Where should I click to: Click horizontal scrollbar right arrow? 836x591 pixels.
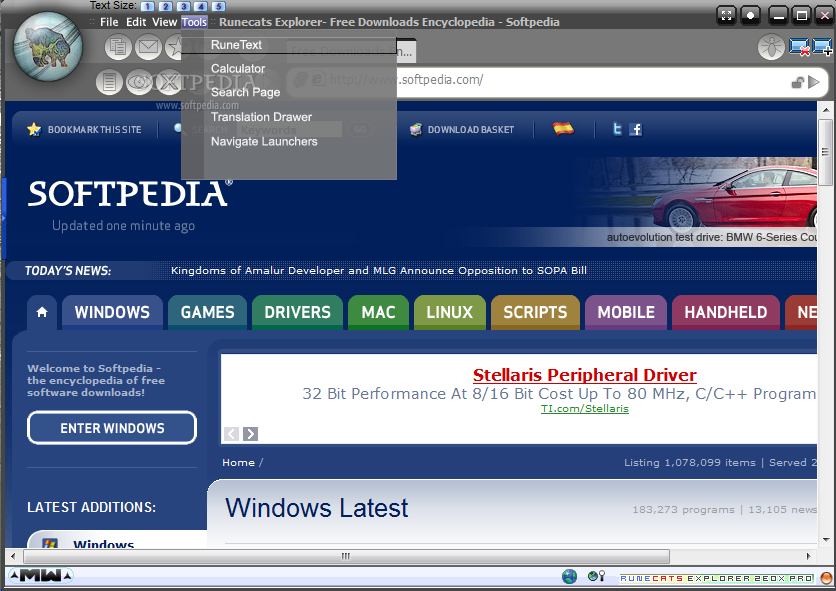click(x=809, y=556)
